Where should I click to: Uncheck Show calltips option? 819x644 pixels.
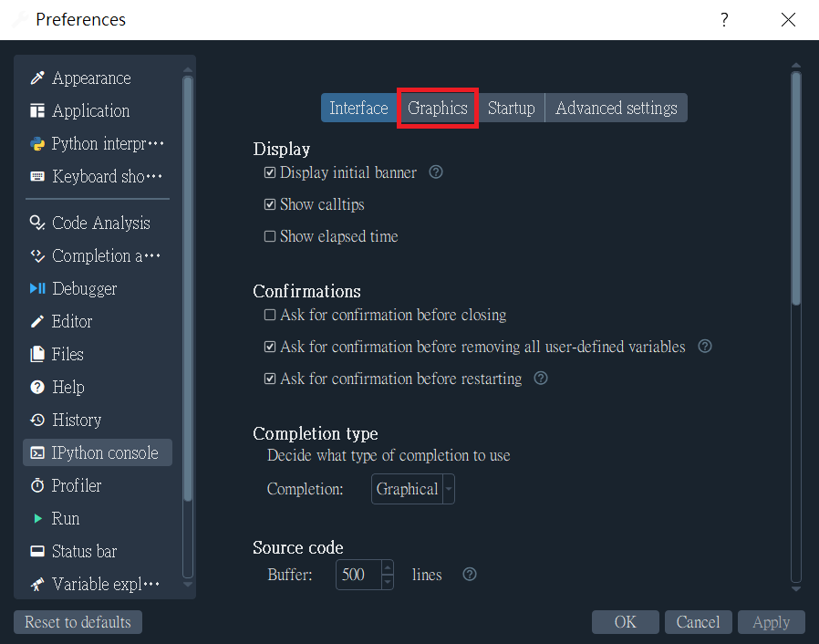pos(270,204)
